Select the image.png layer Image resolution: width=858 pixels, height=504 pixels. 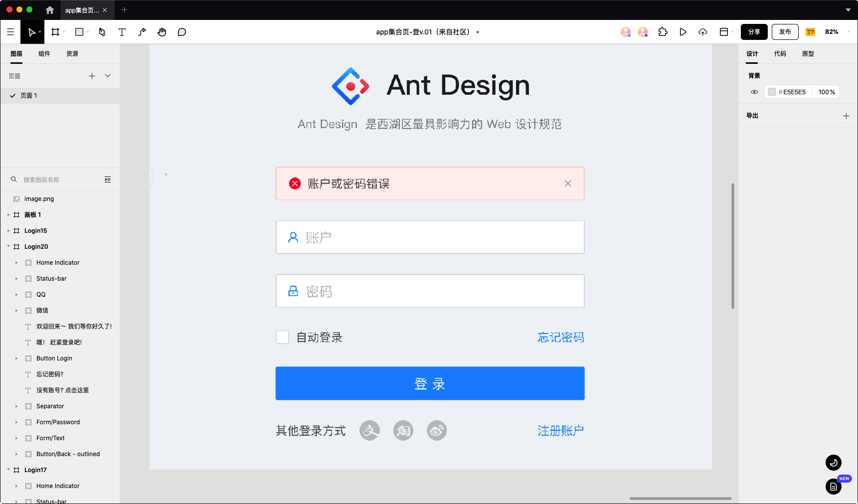click(x=60, y=199)
